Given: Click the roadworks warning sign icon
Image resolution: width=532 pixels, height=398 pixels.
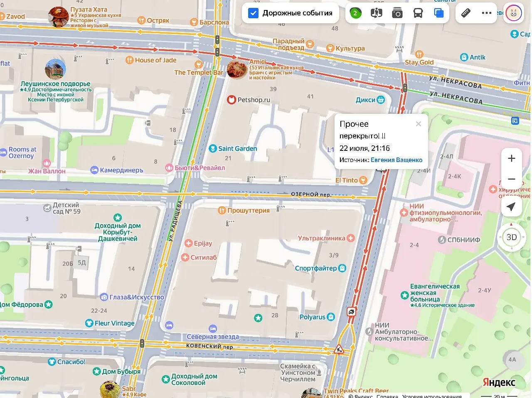Looking at the screenshot, I should coord(339,349).
